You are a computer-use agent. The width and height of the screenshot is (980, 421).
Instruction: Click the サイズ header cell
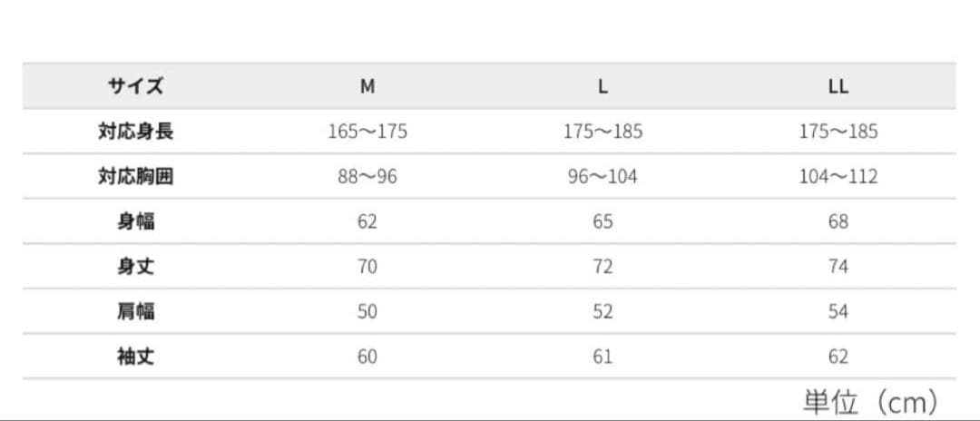click(135, 86)
